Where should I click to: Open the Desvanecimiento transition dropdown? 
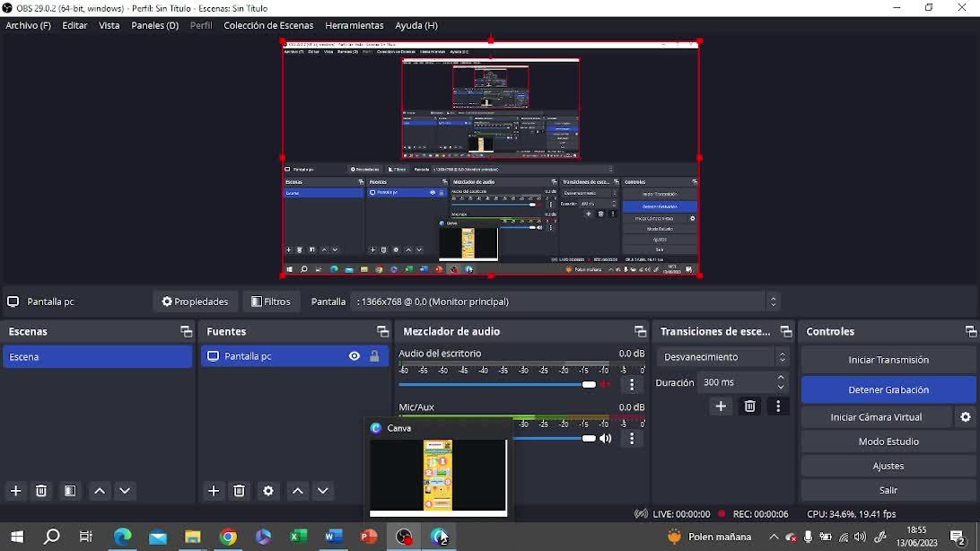pyautogui.click(x=722, y=357)
